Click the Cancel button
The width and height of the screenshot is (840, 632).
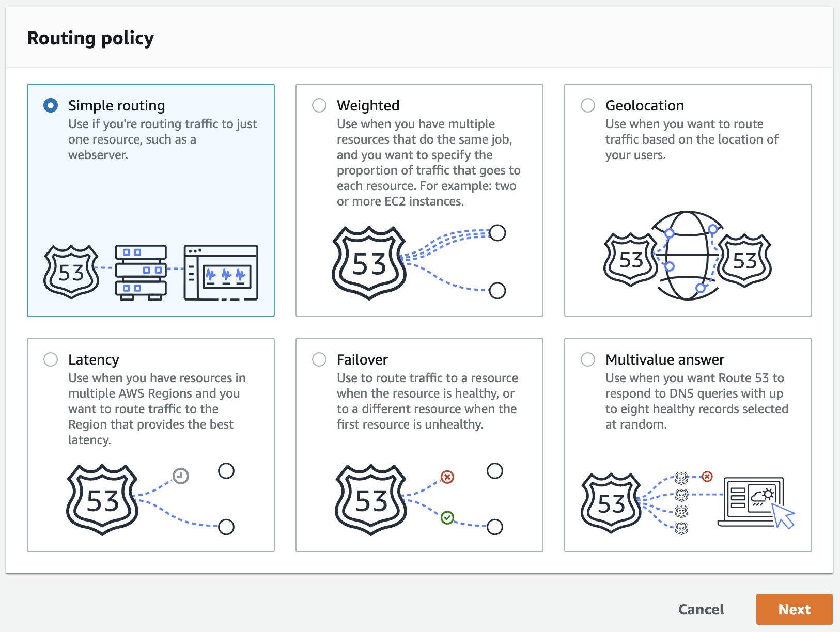point(701,609)
